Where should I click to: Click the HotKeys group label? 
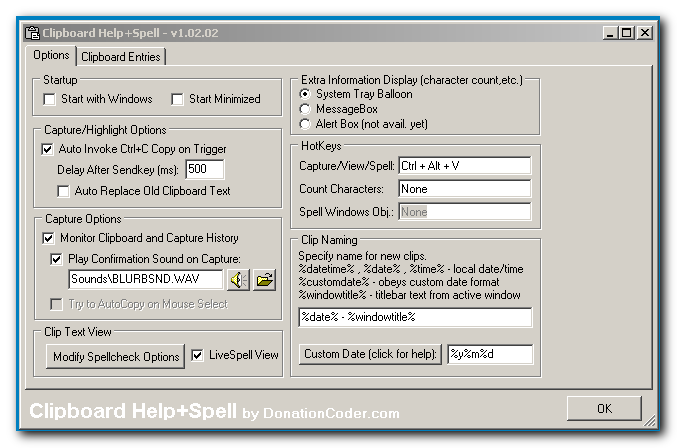click(x=321, y=146)
